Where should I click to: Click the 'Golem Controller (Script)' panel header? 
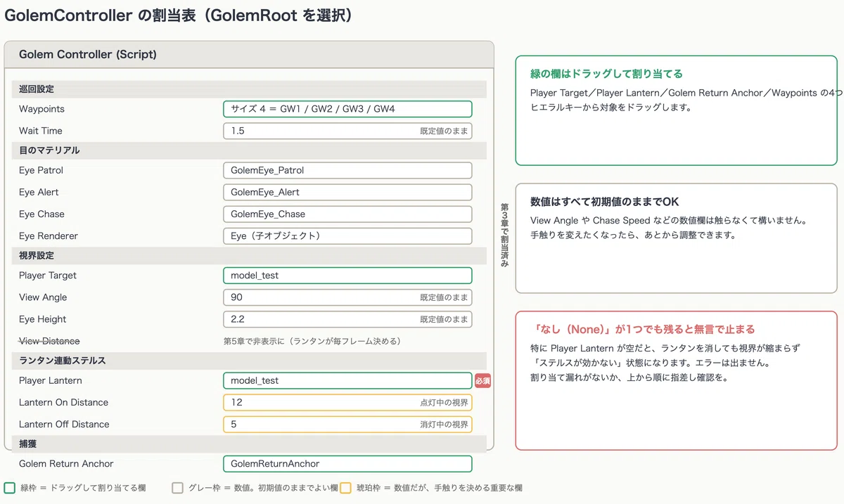(x=249, y=54)
